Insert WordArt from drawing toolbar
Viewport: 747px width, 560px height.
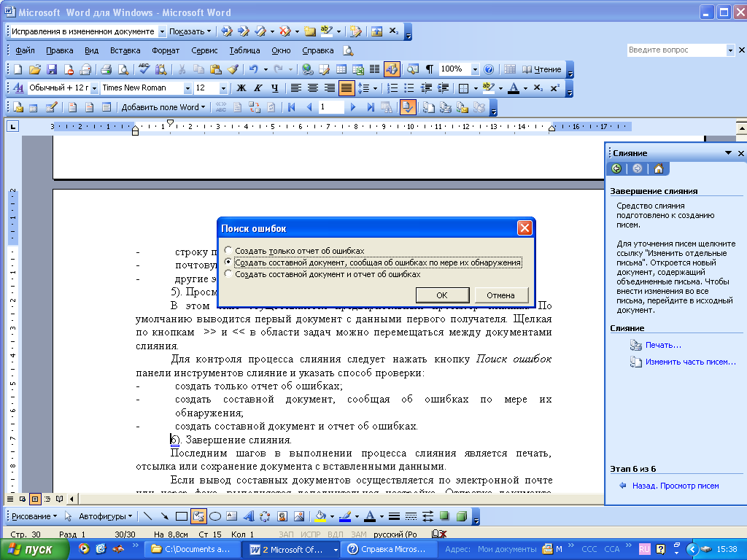(248, 516)
